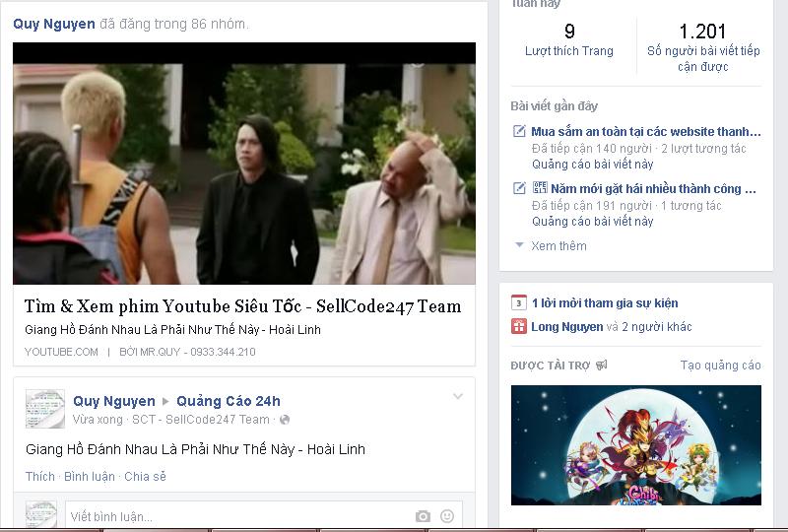Open the post options chevron dropdown

(458, 396)
